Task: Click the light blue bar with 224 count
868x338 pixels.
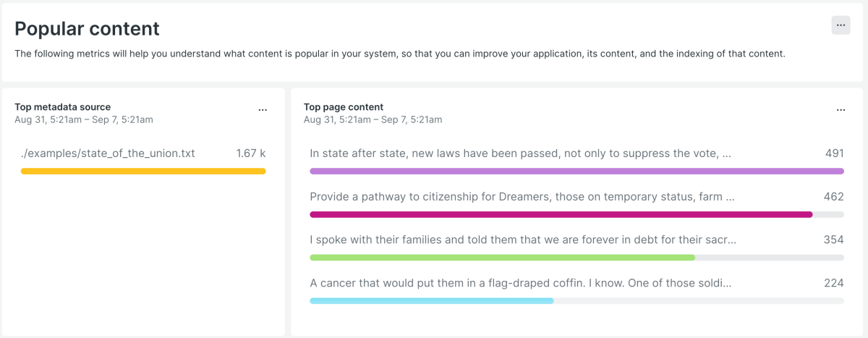Action: [431, 300]
